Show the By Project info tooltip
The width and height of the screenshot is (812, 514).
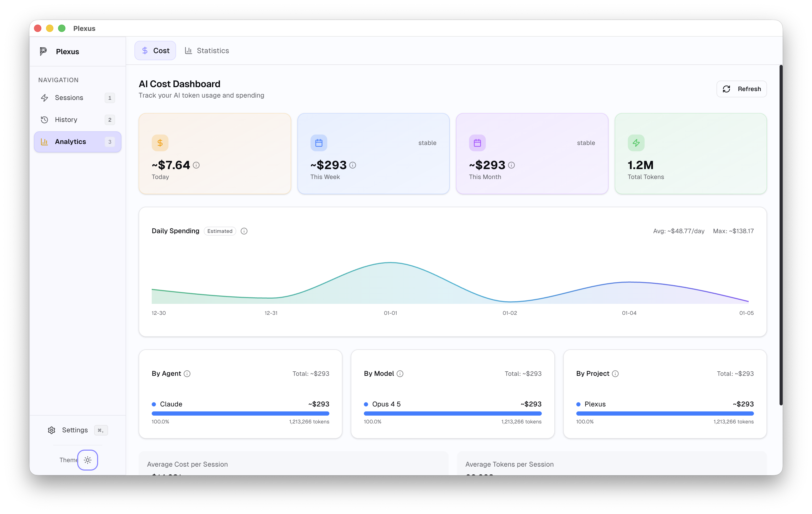(x=615, y=373)
